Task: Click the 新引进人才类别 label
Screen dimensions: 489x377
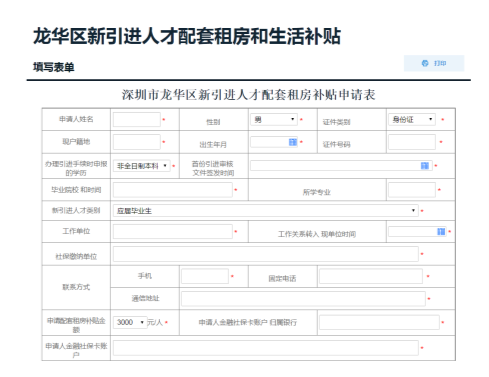Action: (76, 210)
